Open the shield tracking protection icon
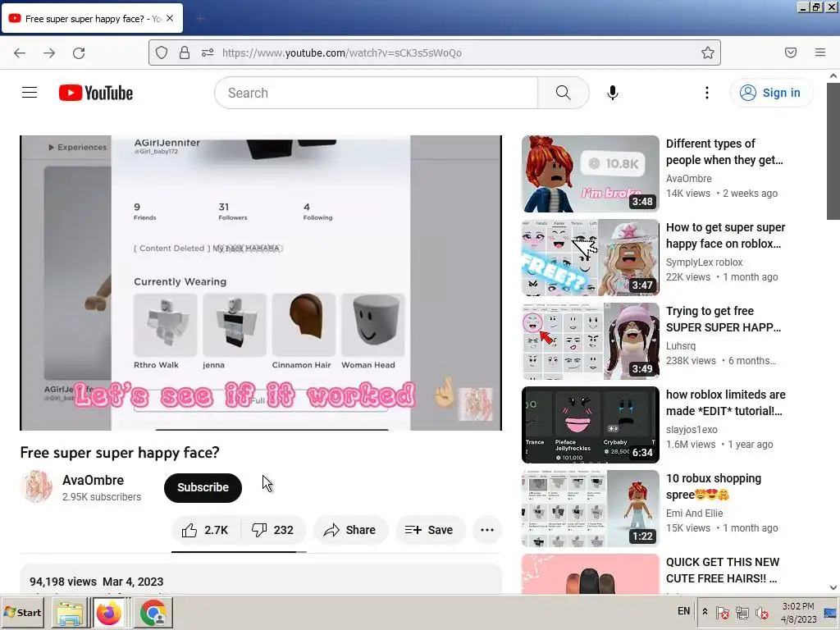 162,52
